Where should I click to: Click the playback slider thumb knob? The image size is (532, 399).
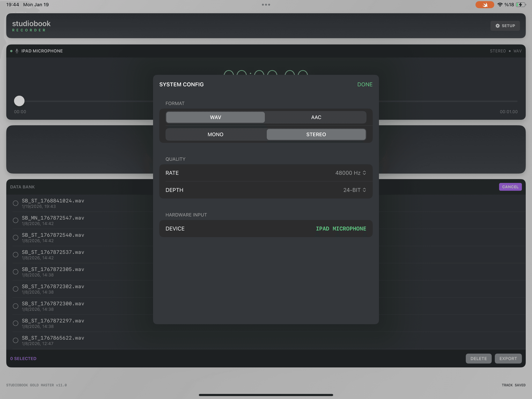tap(19, 101)
